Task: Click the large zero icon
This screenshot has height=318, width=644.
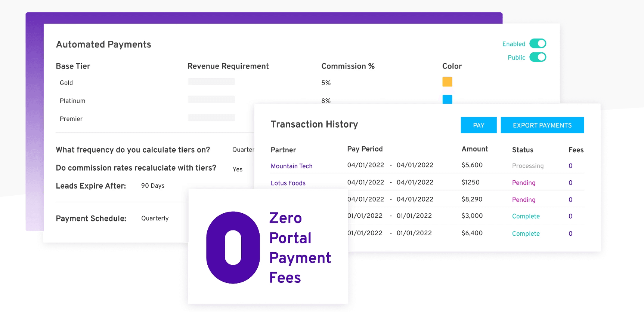Action: point(233,248)
